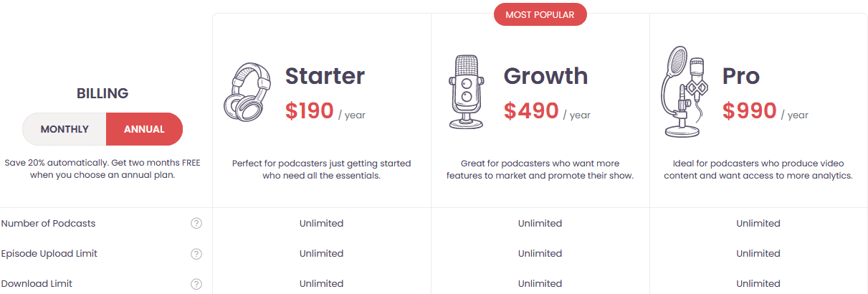Click the Save 20% annual plan note
Image resolution: width=868 pixels, height=294 pixels.
tap(102, 169)
